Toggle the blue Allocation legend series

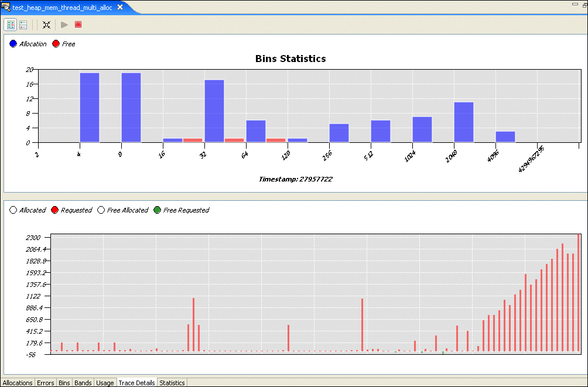pos(13,44)
